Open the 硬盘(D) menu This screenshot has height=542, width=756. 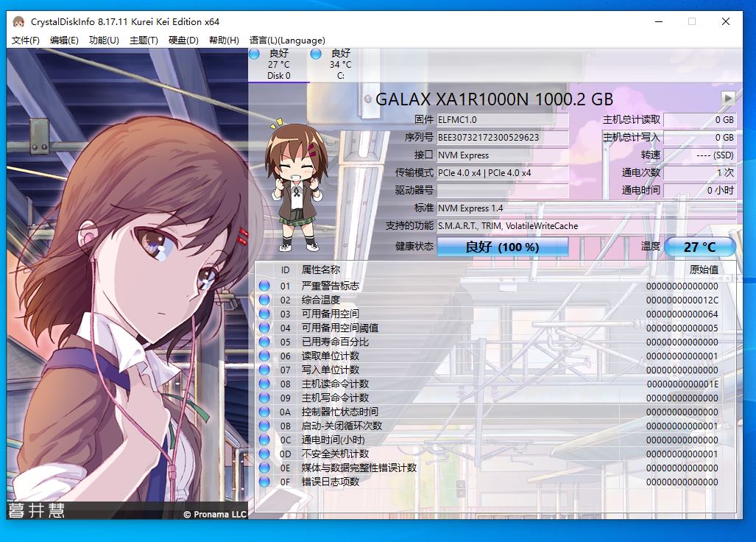[x=183, y=41]
